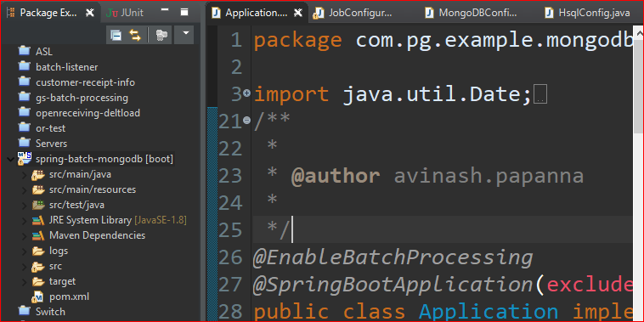Click the Servers project folder icon
Screen dimensions: 644x322
click(x=25, y=143)
